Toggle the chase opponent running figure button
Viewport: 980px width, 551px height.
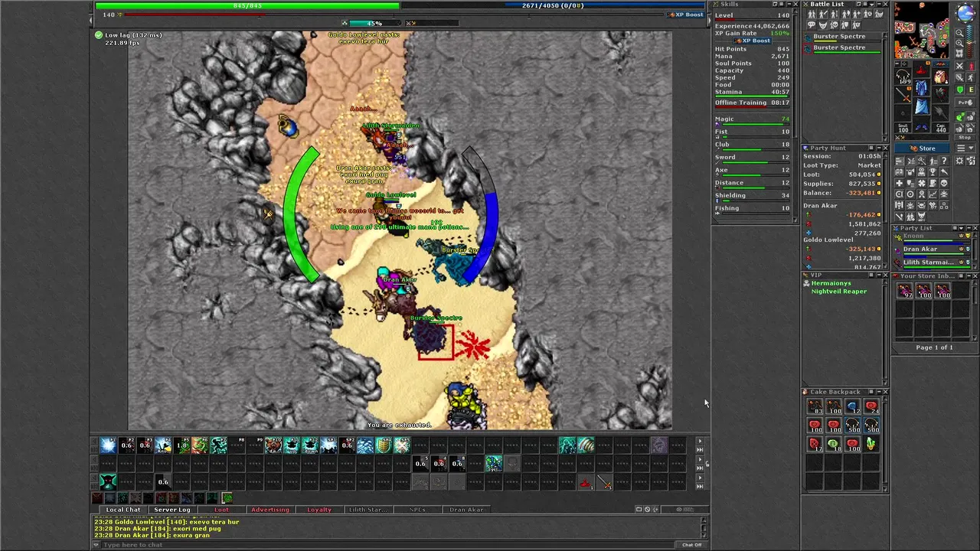tap(971, 77)
